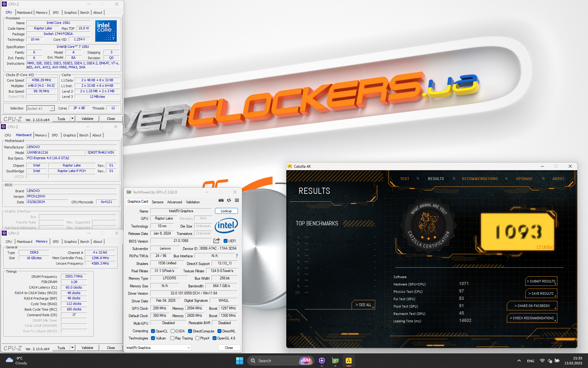Open the Bench tab in top CPU-Z window
Image resolution: width=588 pixels, height=368 pixels.
tap(85, 13)
